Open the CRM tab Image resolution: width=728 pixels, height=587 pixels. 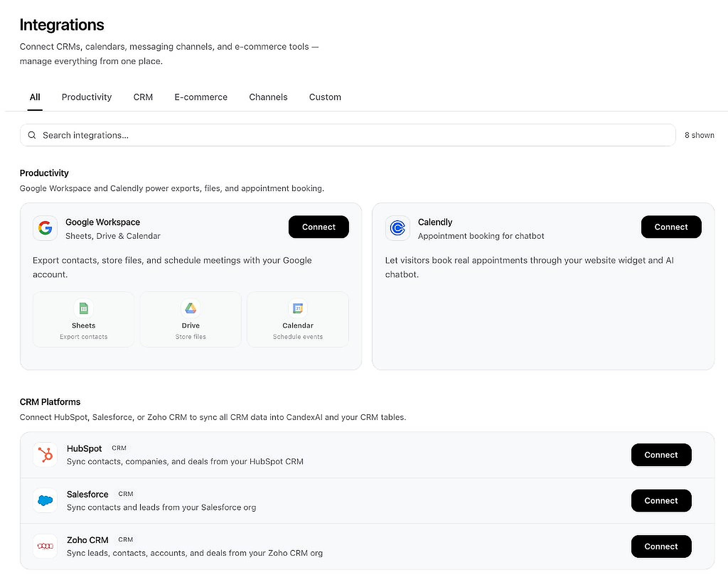point(143,97)
